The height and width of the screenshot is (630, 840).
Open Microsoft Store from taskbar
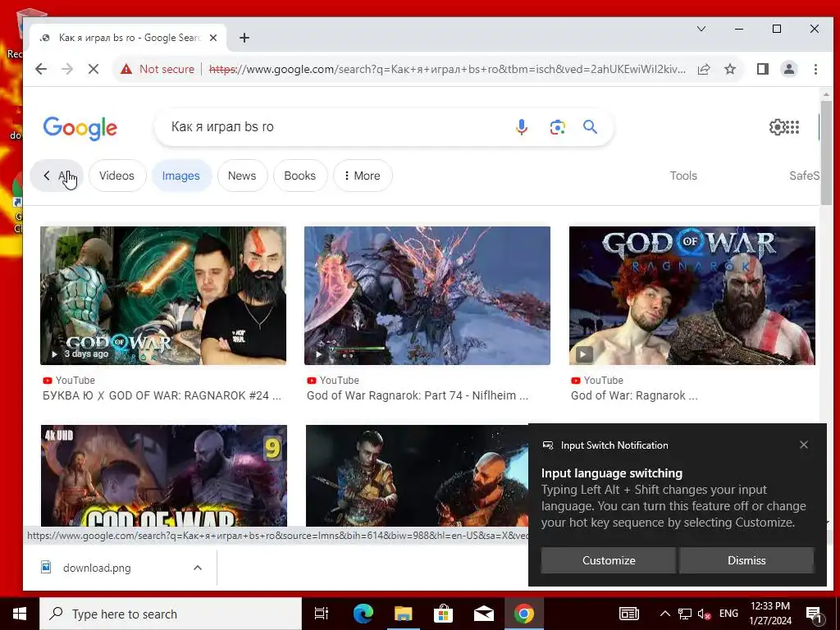[x=443, y=614]
